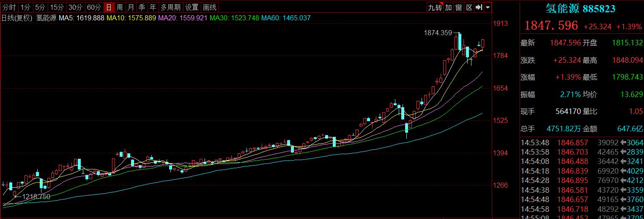Switch to the 季 quarterly tab
The width and height of the screenshot is (644, 219).
coord(142,7)
